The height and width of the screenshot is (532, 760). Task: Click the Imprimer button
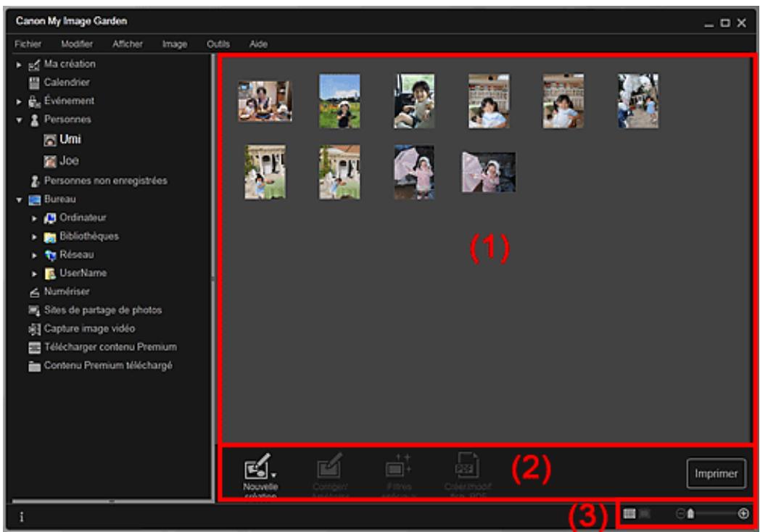(x=716, y=474)
